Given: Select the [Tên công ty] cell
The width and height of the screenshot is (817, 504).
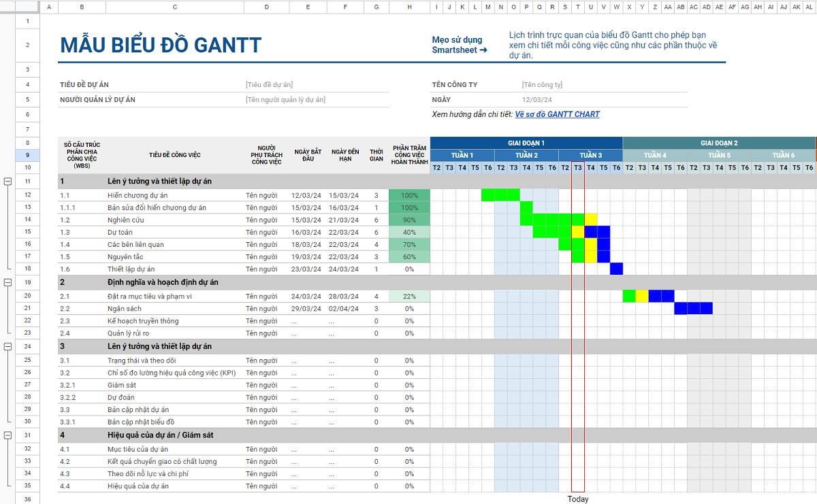Looking at the screenshot, I should [x=542, y=85].
